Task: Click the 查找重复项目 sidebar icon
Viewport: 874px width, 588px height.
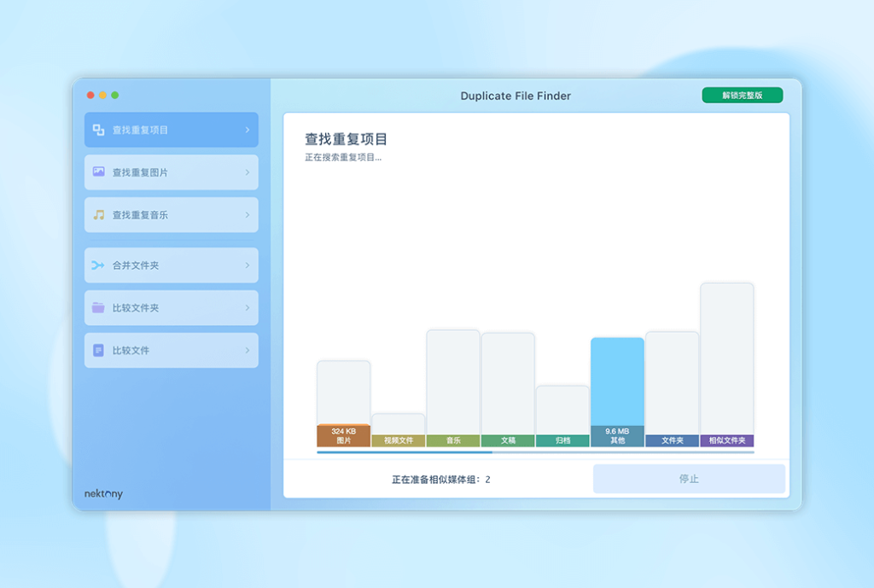Action: click(99, 130)
